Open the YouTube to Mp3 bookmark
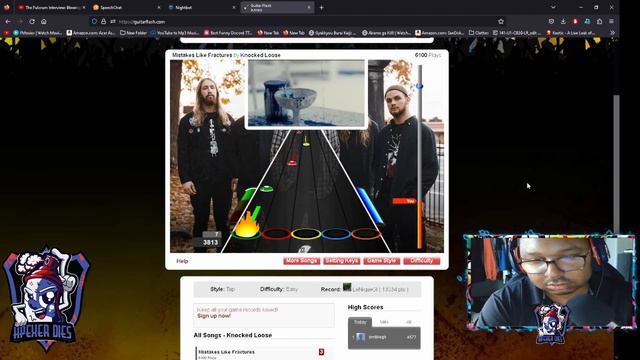This screenshot has width=640, height=360. click(175, 33)
